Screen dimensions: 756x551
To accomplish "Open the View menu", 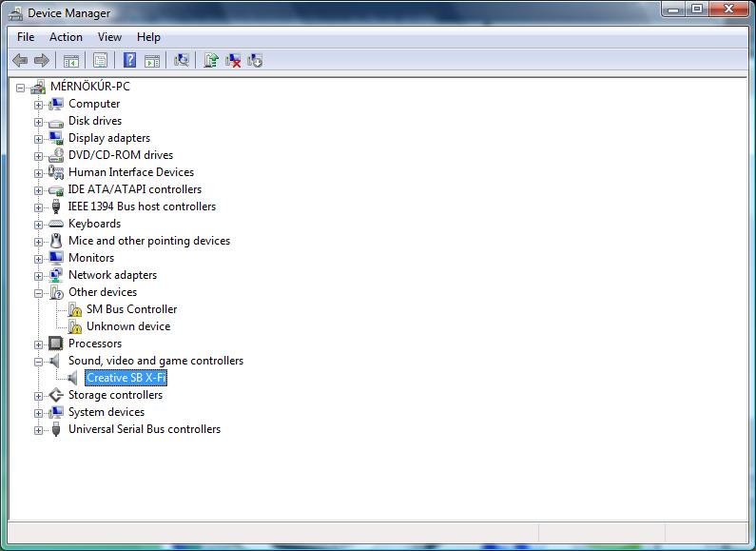I will [x=109, y=37].
